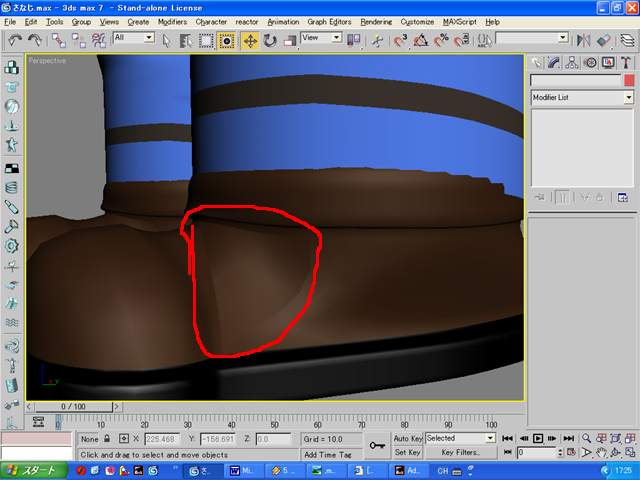Switch to Utilities command panel tab

pos(626,62)
